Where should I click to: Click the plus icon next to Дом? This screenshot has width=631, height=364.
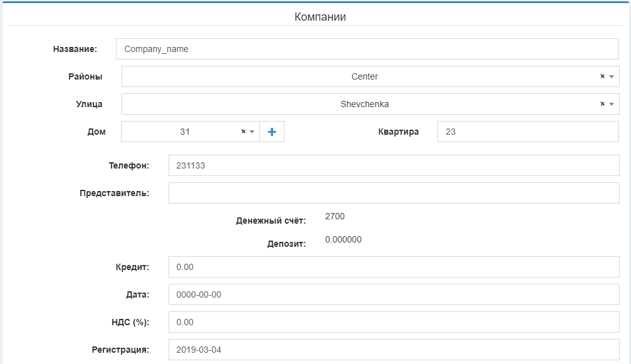[272, 132]
